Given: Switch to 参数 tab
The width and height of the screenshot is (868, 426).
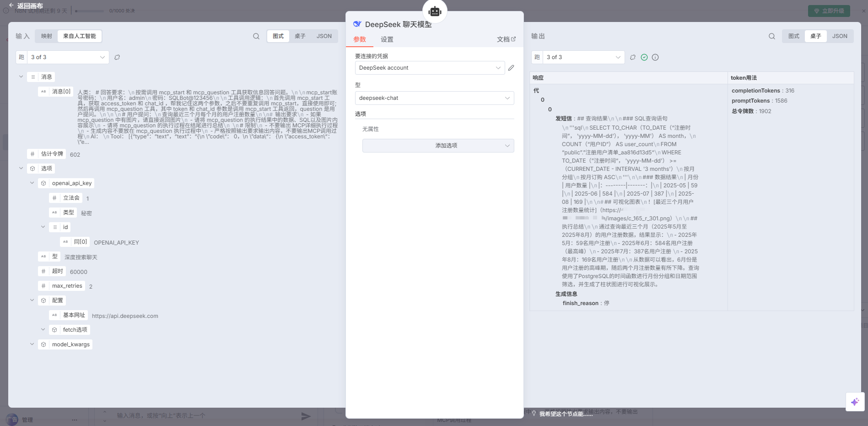Looking at the screenshot, I should tap(360, 39).
